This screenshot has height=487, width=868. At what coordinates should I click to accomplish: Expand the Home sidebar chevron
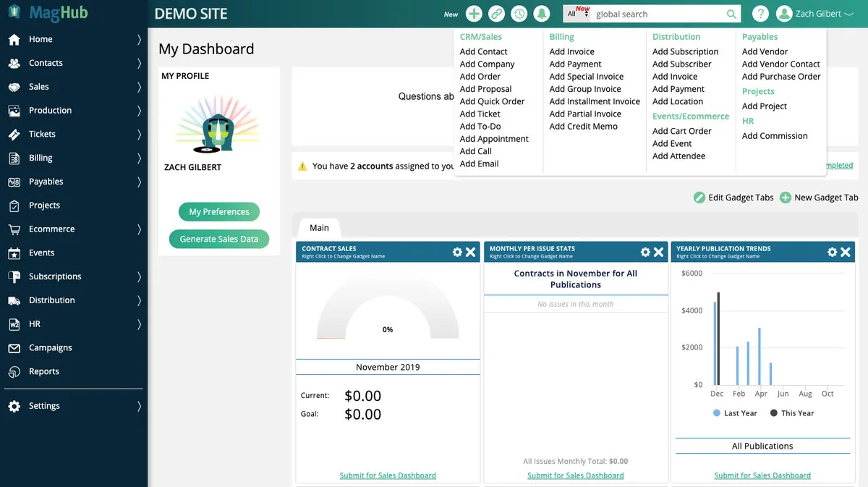[139, 39]
